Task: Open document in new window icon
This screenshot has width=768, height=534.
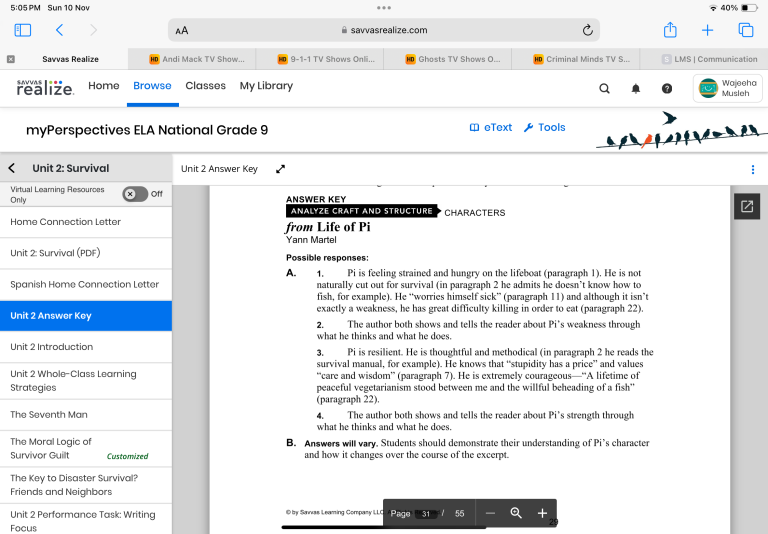Action: pyautogui.click(x=746, y=207)
